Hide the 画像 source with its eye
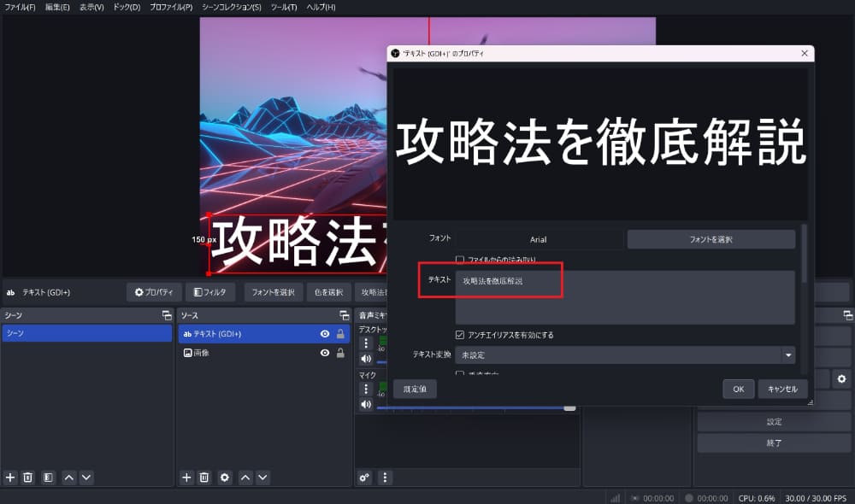855x504 pixels. tap(325, 353)
